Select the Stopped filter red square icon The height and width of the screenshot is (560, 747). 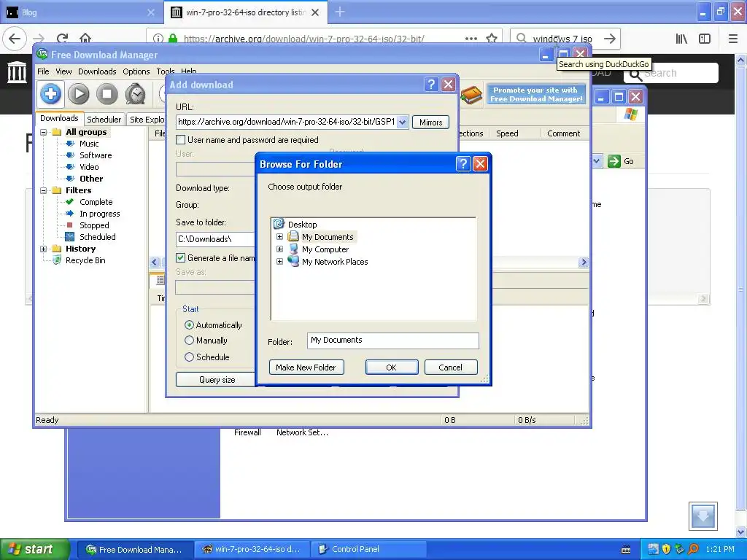click(69, 225)
